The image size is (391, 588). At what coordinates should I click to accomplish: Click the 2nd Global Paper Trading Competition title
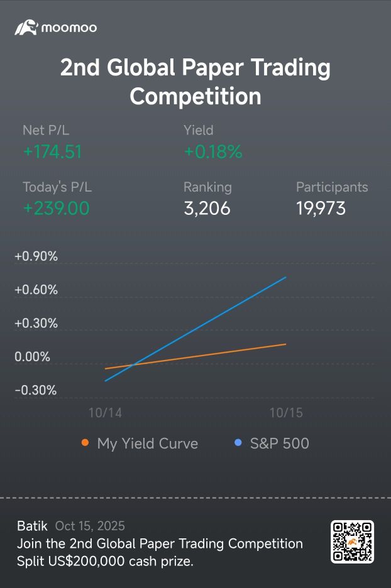196,82
